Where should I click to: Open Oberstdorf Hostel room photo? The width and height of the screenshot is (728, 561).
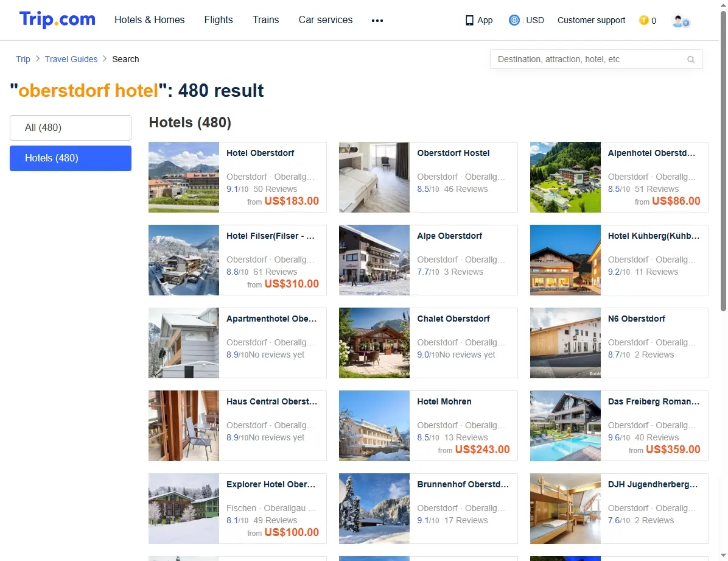(374, 177)
